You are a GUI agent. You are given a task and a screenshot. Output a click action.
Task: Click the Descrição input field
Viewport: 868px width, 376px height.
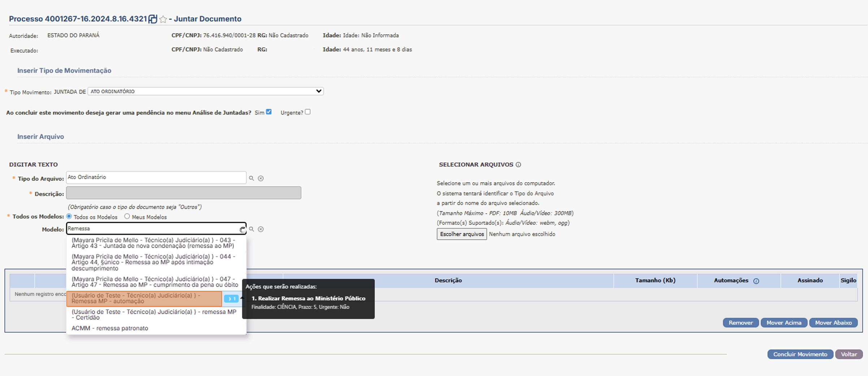tap(183, 193)
